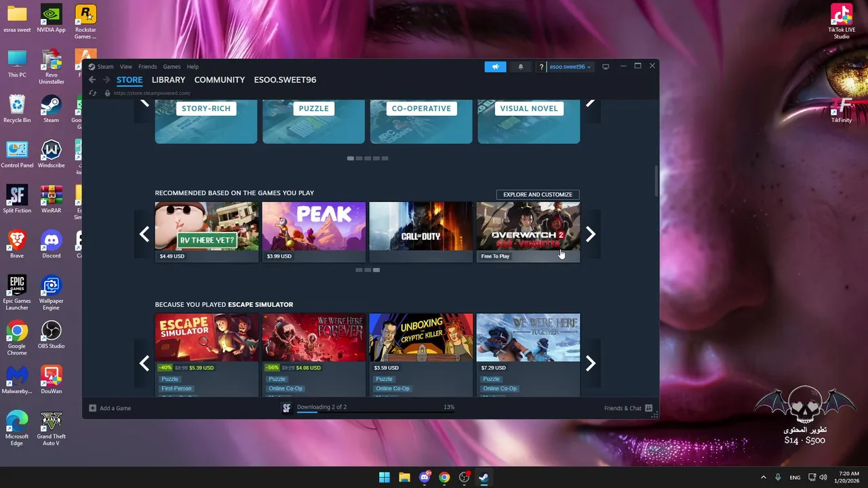The width and height of the screenshot is (868, 488).
Task: Show next Escape Simulator related games
Action: [590, 363]
